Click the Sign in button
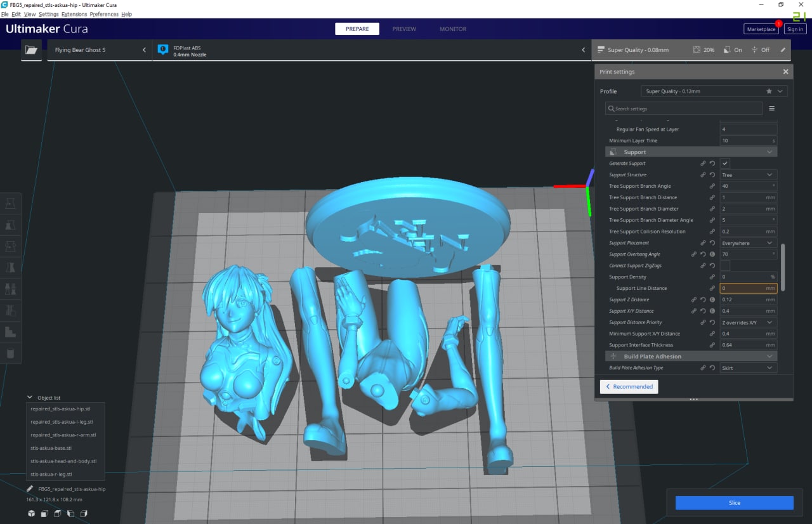 point(795,29)
